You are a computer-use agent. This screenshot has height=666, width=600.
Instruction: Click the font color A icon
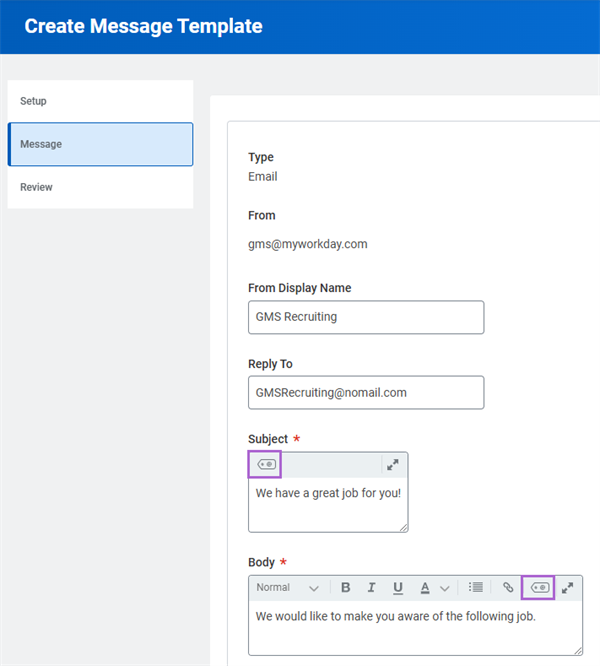[425, 588]
